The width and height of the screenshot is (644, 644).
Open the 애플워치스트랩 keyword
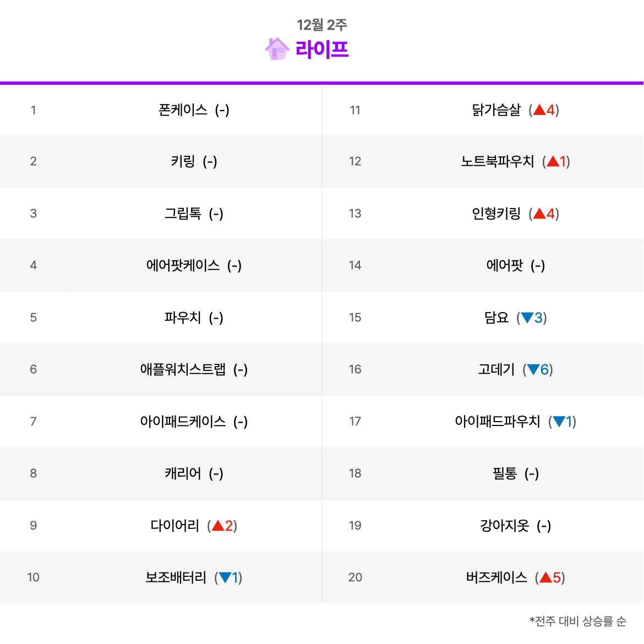[183, 370]
